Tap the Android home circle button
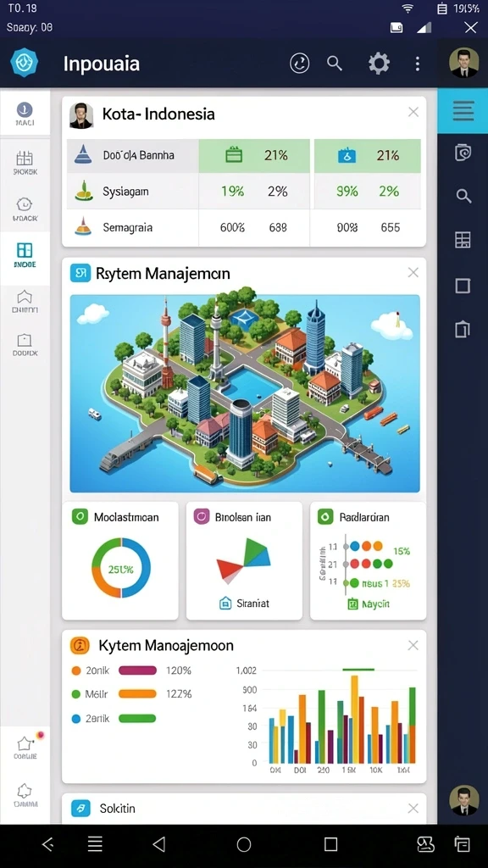Screen dimensions: 488x868 [x=244, y=844]
